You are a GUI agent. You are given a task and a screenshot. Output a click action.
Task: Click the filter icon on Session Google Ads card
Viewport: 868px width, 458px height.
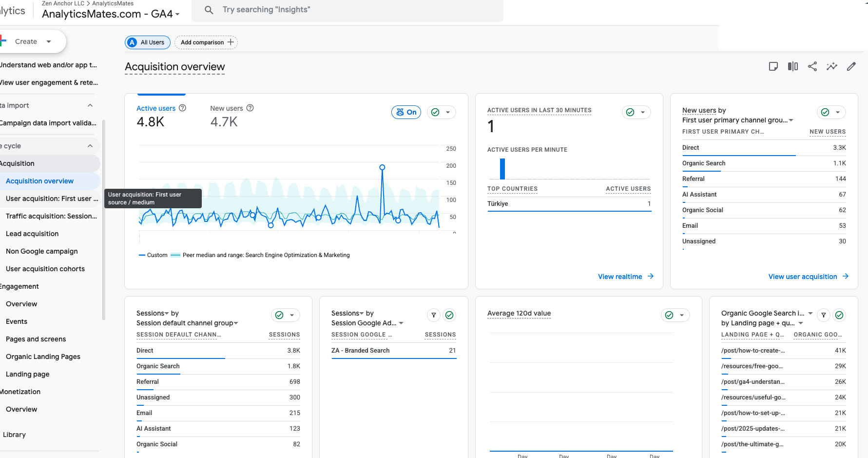[x=433, y=315]
